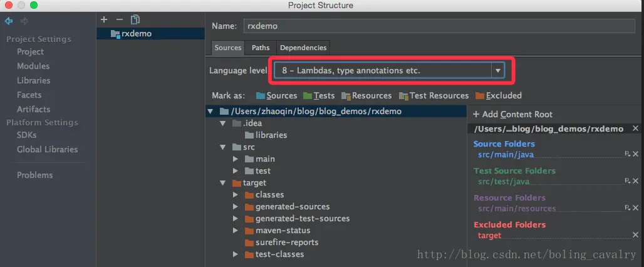This screenshot has width=644, height=267.
Task: Open the Libraries settings section
Action: pyautogui.click(x=33, y=80)
